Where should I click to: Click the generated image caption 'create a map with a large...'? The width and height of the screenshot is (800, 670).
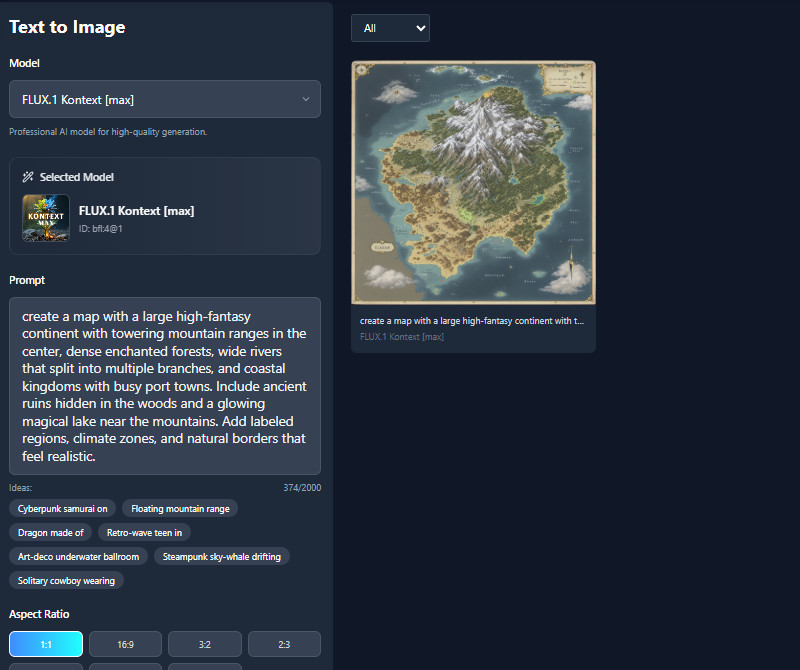(x=472, y=321)
